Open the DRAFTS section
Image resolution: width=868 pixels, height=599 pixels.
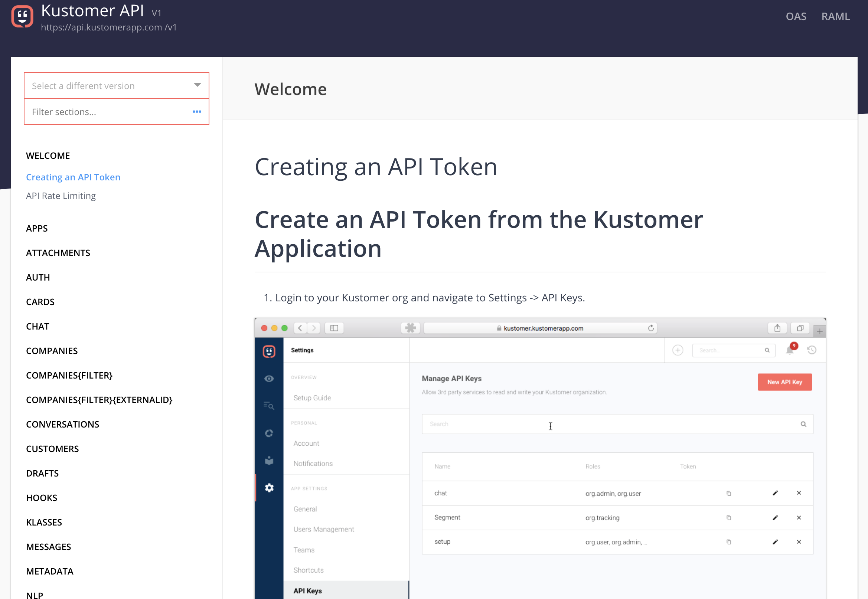(x=42, y=473)
